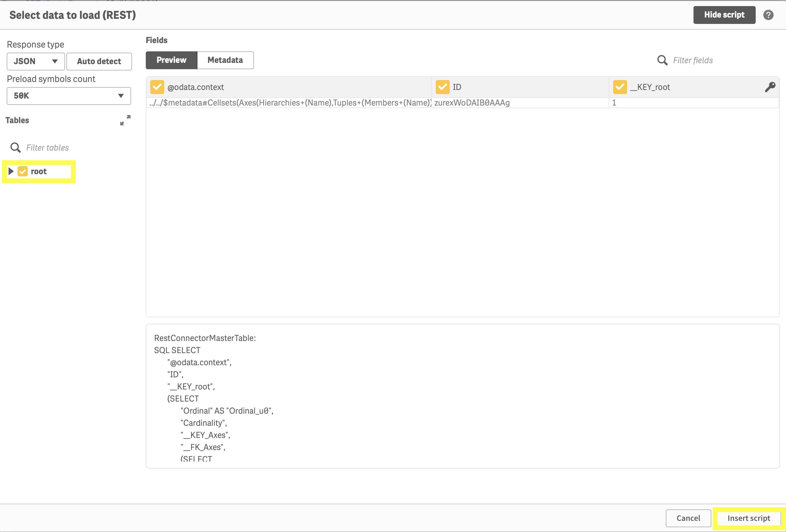Screen dimensions: 786x532
Task: Open the 50K preload symbols dropdown
Action: point(69,96)
